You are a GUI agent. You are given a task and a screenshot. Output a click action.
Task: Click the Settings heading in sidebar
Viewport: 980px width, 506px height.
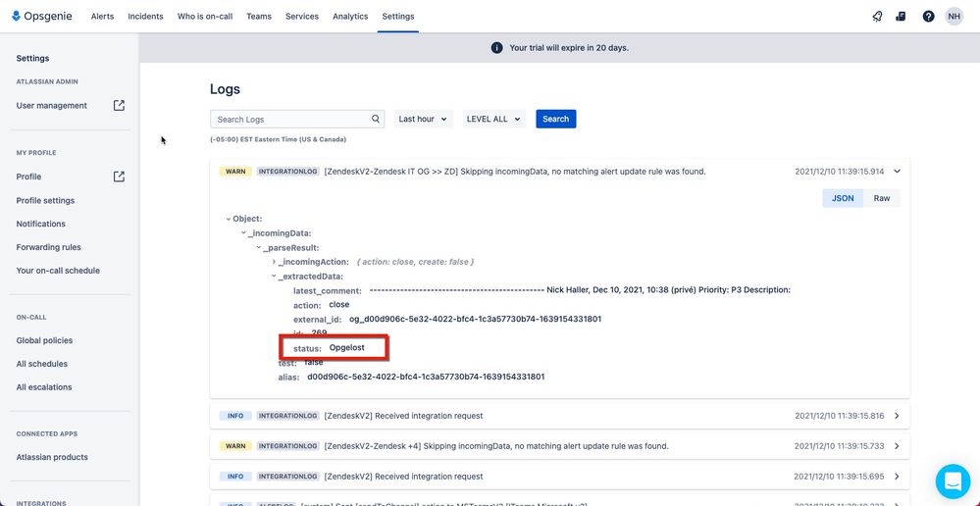(x=32, y=58)
